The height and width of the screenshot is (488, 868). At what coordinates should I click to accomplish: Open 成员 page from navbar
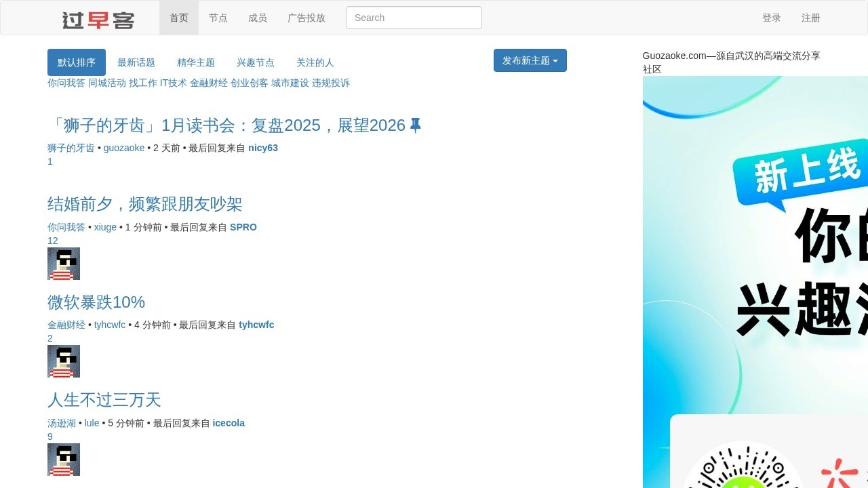click(258, 18)
